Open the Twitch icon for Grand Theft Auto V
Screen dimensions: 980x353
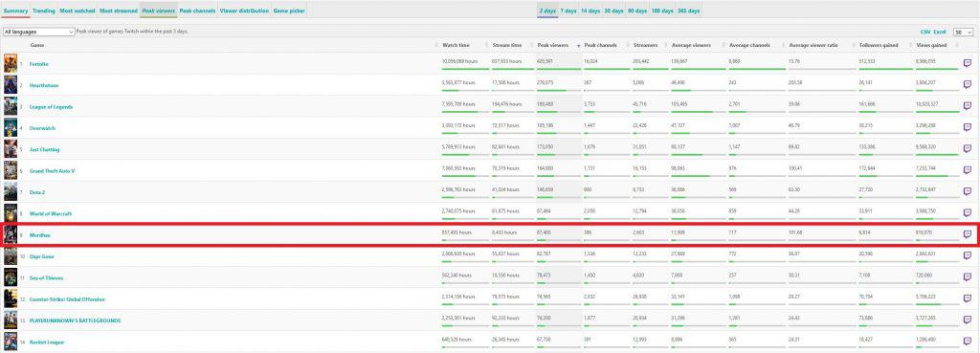[x=967, y=170]
